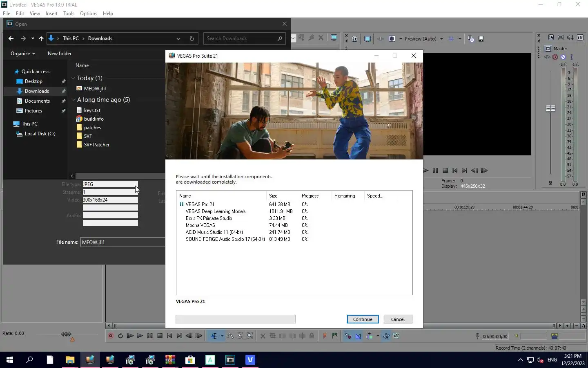
Task: Open the Options menu
Action: (x=89, y=13)
